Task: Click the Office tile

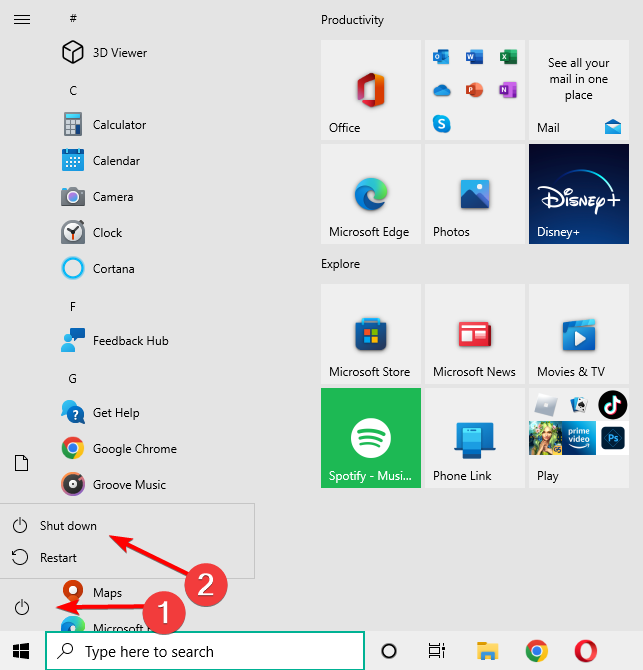Action: click(x=371, y=90)
